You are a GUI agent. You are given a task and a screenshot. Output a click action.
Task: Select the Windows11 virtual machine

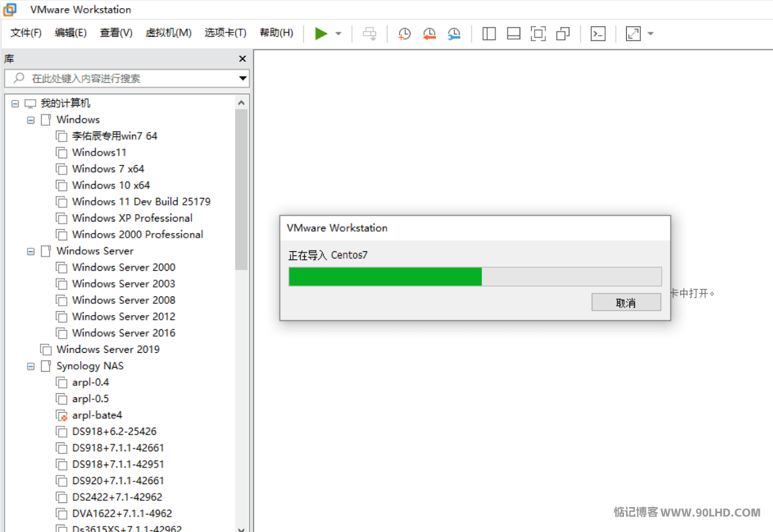tap(99, 152)
